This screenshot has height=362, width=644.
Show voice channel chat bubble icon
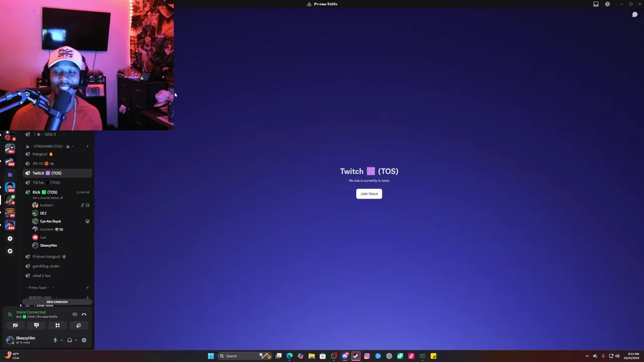635,15
